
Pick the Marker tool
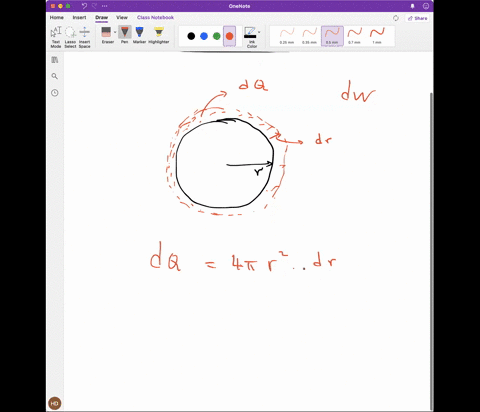coord(139,35)
